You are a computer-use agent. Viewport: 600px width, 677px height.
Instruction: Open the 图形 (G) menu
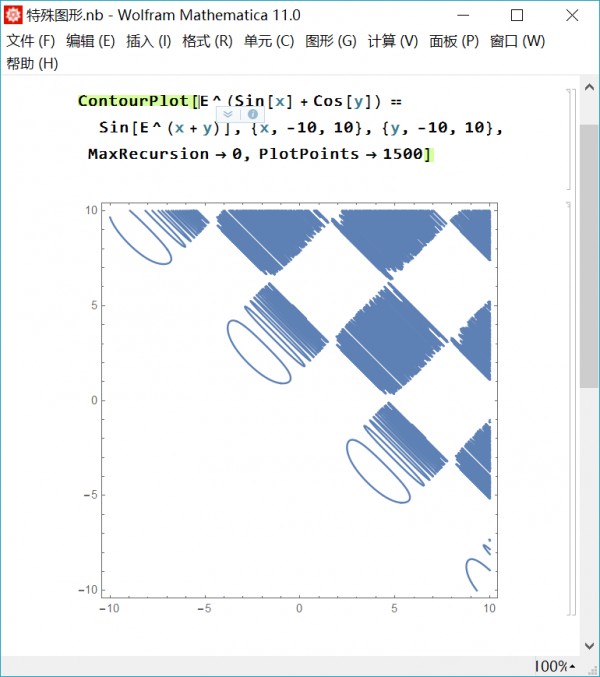(x=331, y=41)
